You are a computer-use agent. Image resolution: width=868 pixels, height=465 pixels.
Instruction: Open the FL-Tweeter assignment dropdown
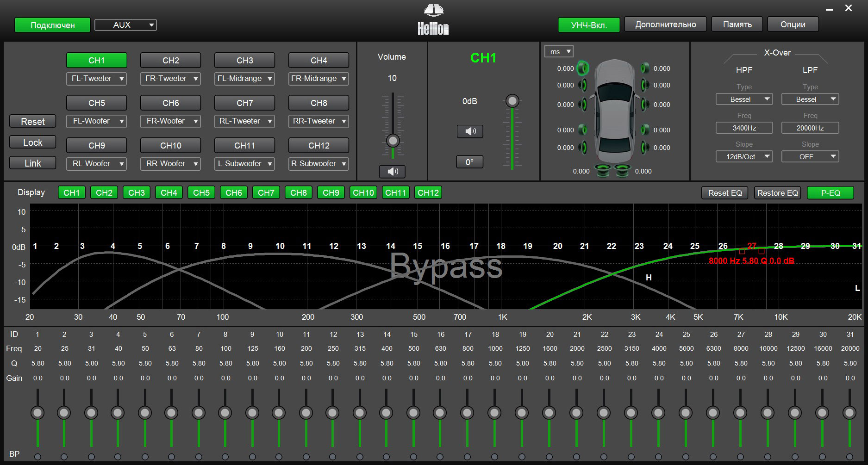pos(96,79)
